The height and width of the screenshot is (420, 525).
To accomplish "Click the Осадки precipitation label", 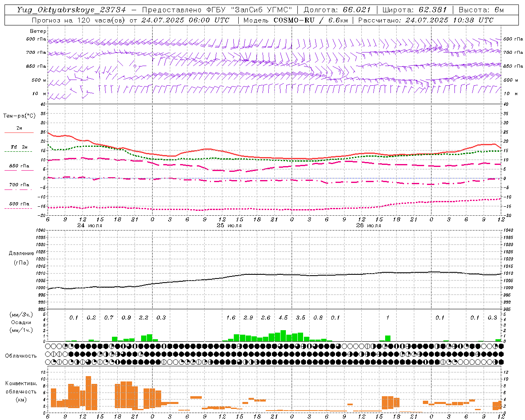I will click(x=21, y=322).
